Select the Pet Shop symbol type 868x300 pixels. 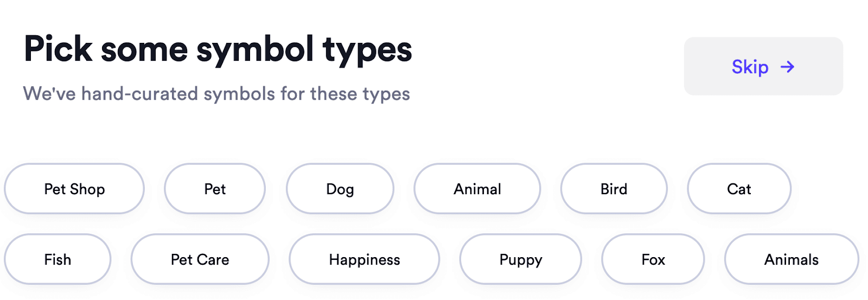coord(74,189)
